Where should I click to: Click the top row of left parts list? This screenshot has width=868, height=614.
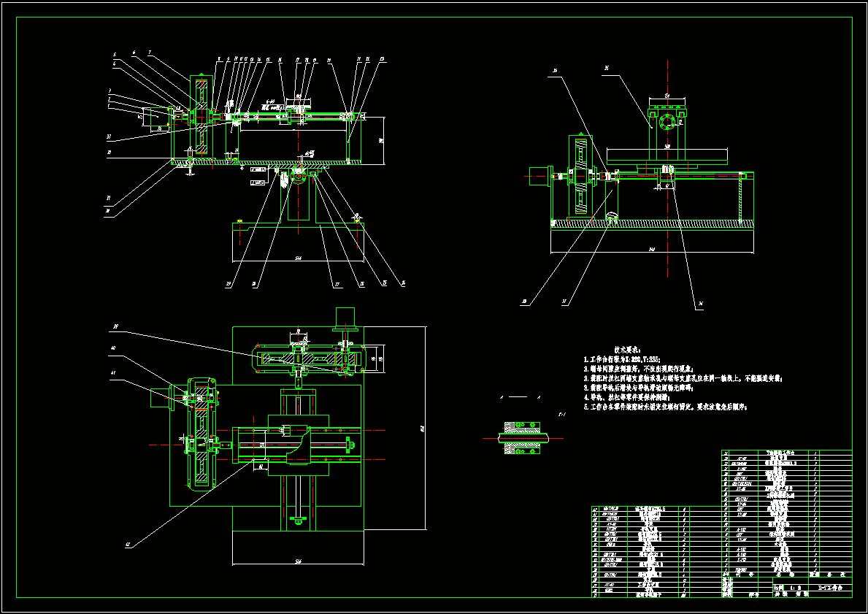pyautogui.click(x=656, y=509)
